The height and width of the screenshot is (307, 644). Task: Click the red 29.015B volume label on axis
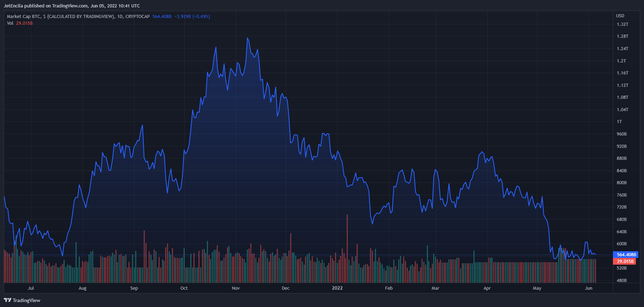coord(625,261)
